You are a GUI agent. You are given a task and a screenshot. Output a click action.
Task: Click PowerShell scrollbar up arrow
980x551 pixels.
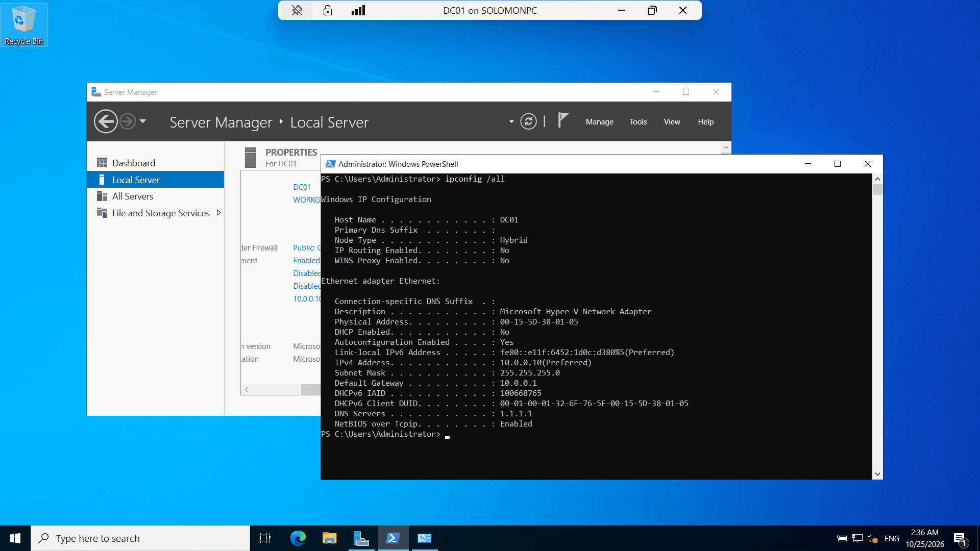tap(877, 179)
